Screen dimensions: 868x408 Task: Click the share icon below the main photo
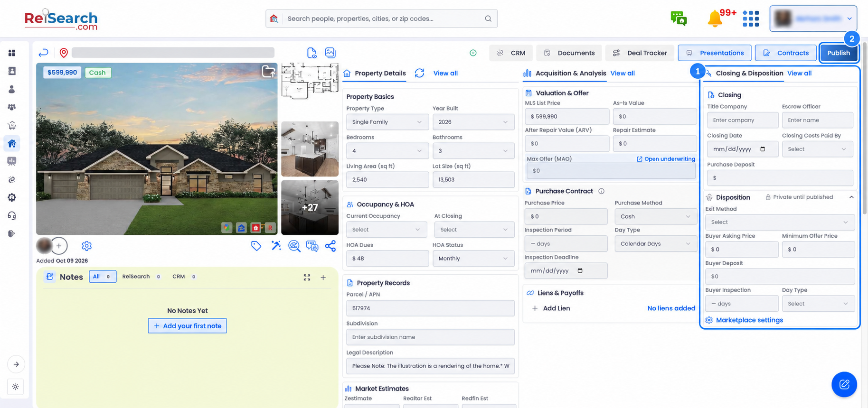click(x=330, y=246)
